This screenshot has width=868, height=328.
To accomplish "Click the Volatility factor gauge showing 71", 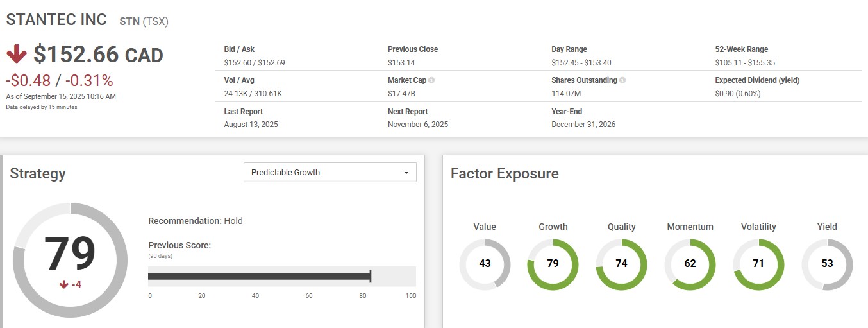I will [758, 264].
